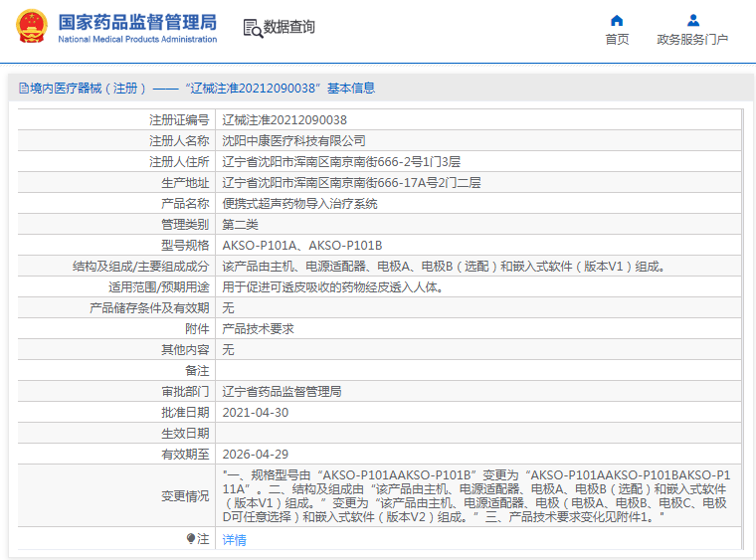Screen dimensions: 756x560
Task: Click 适用范围/预期用途 label
Action: (x=158, y=287)
